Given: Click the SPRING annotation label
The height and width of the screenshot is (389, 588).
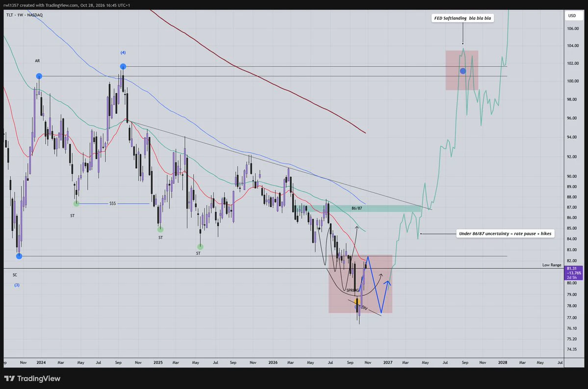Looking at the screenshot, I should click(x=353, y=290).
